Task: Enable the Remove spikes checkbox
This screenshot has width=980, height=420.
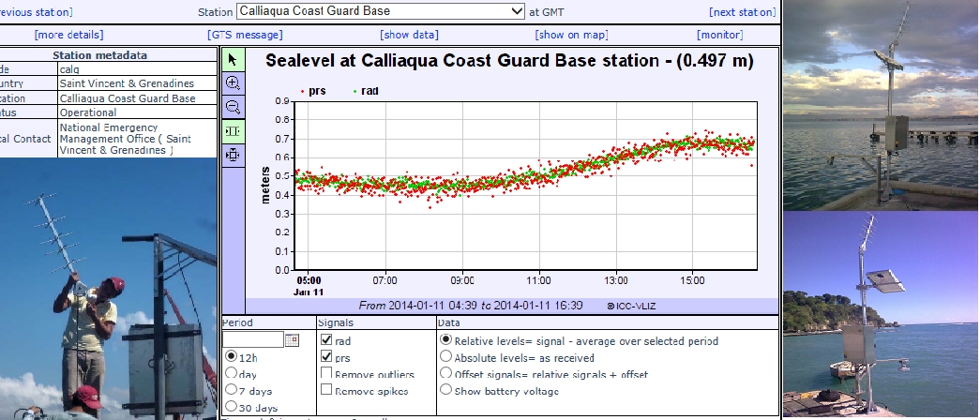Action: pos(325,389)
